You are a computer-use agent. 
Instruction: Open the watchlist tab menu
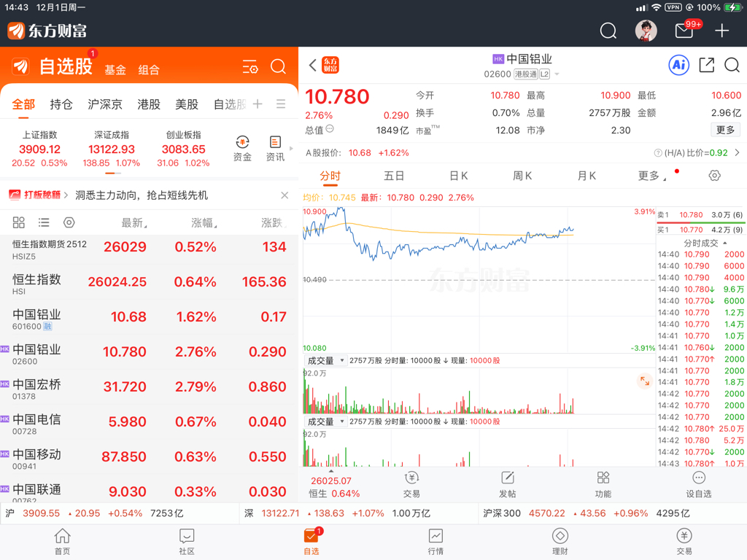click(281, 104)
